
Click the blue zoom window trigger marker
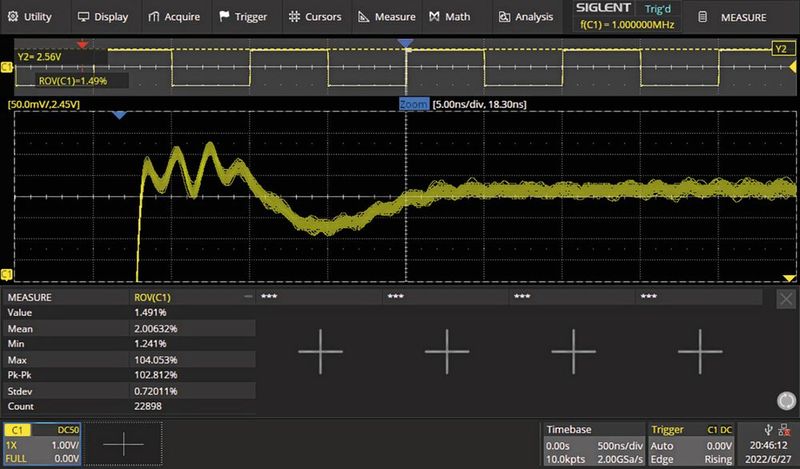tap(119, 115)
